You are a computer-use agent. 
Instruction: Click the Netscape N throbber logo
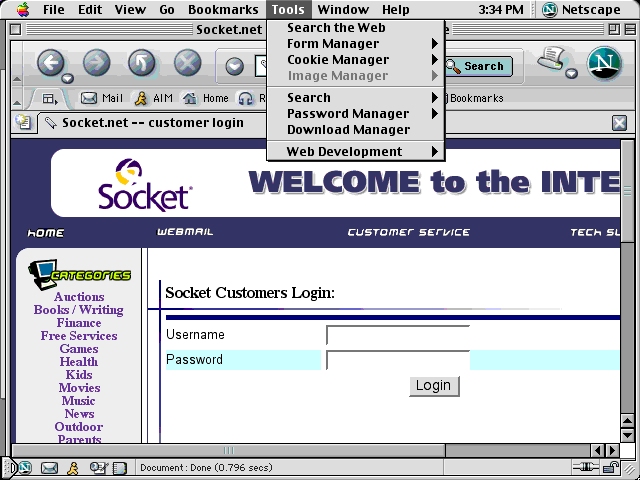point(604,64)
